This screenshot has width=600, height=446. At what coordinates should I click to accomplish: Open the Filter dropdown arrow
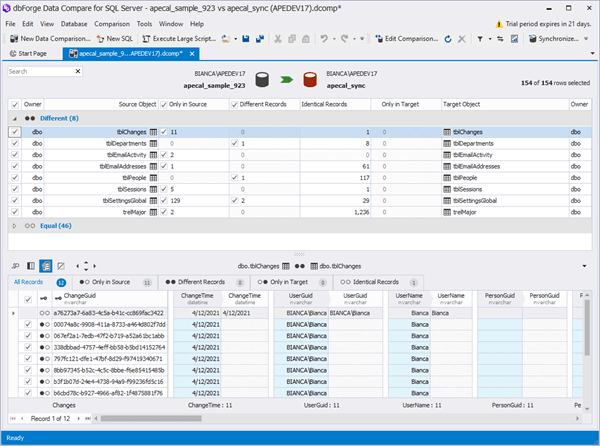tap(490, 39)
